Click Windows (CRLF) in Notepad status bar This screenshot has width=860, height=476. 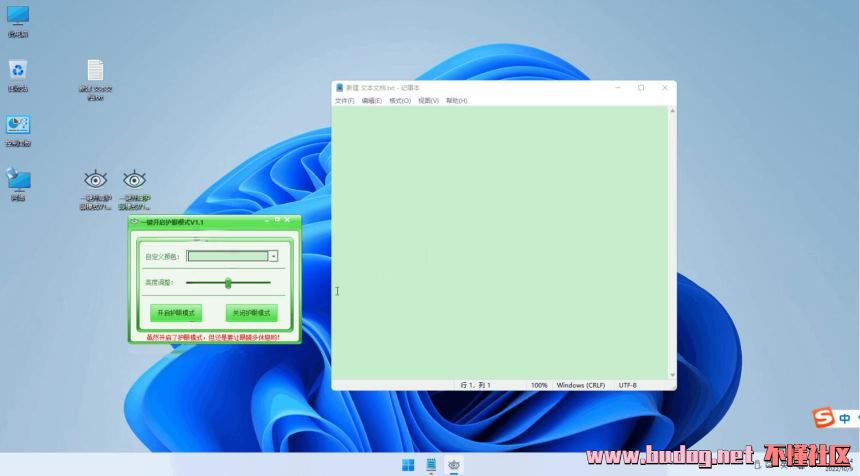580,386
